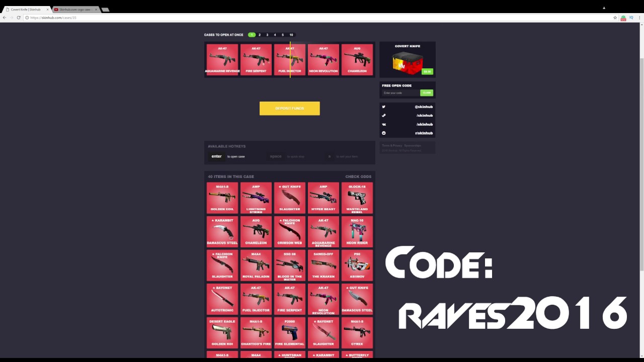Viewport: 644px width, 362px height.
Task: Click the Terms & Privacy footer link
Action: click(392, 145)
